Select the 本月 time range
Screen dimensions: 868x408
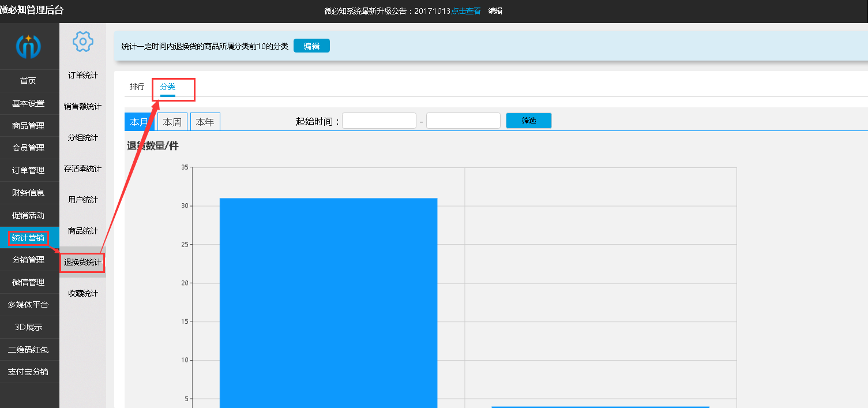[x=139, y=122]
